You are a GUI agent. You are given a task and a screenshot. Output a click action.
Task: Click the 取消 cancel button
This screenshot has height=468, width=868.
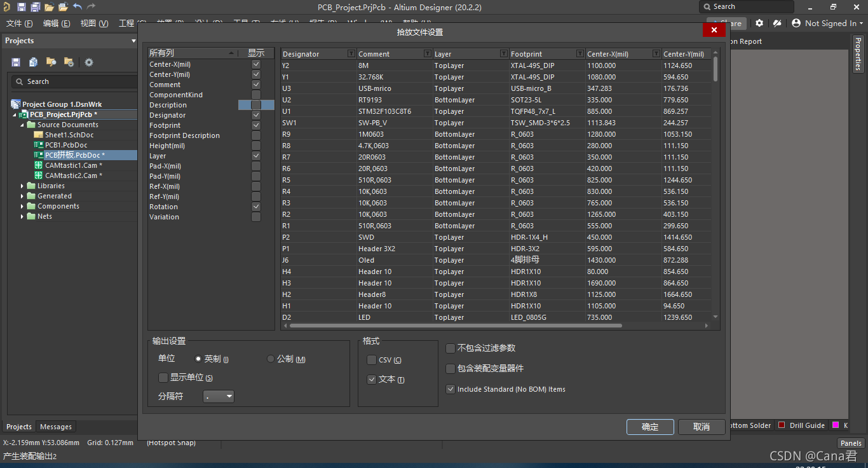[x=702, y=427]
